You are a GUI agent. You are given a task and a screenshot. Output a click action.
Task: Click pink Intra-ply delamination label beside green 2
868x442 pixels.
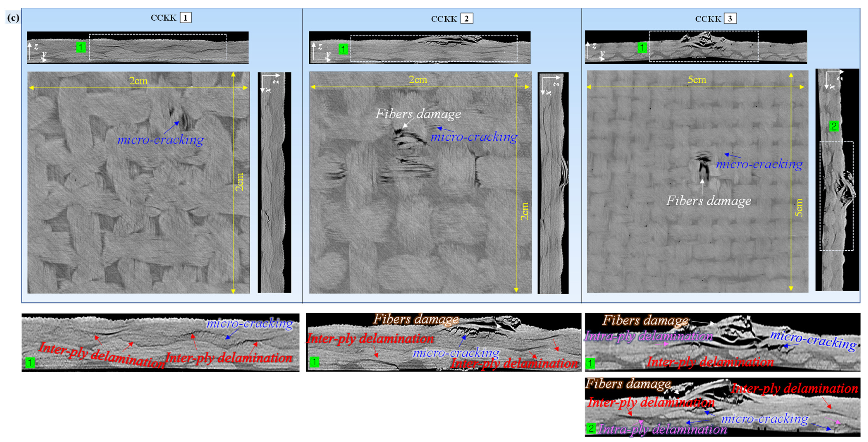point(663,430)
